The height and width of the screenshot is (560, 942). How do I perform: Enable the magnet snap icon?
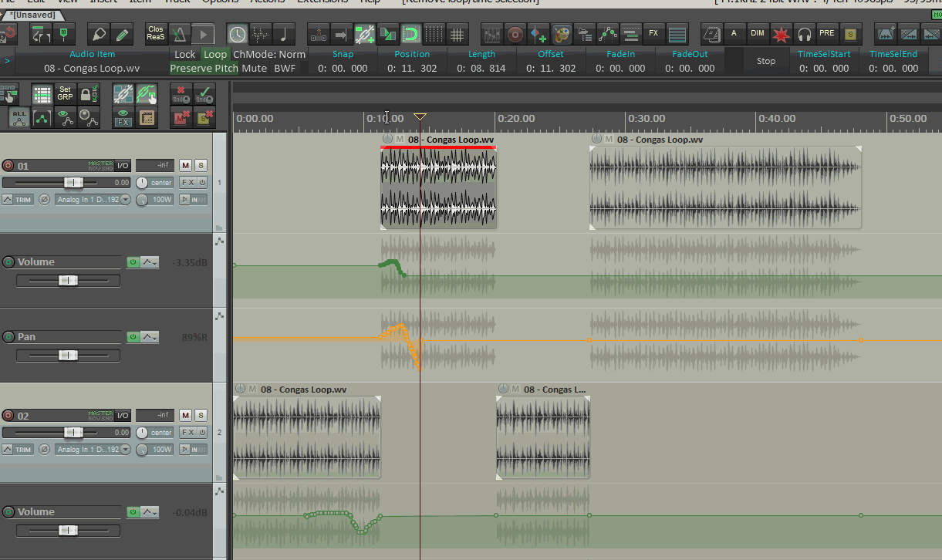click(x=411, y=34)
